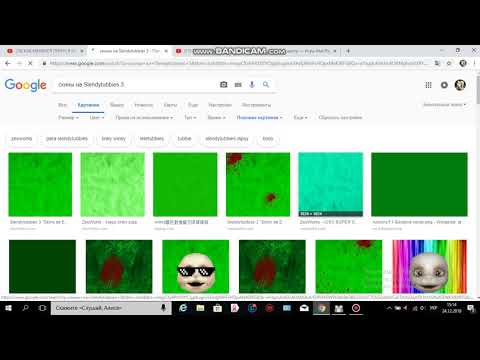Bookmark this page with the star icon
The width and height of the screenshot is (480, 360).
(449, 63)
